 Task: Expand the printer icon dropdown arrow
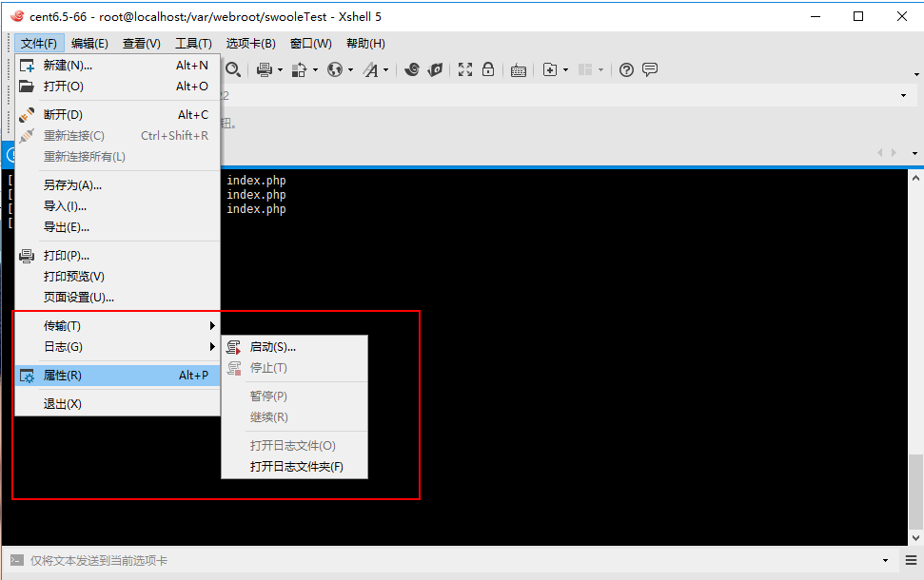(280, 70)
